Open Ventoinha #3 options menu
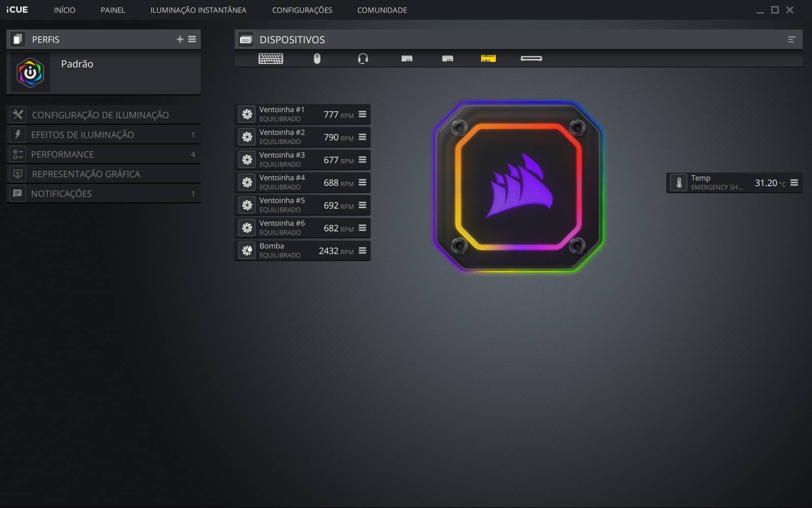The image size is (812, 508). pos(362,160)
